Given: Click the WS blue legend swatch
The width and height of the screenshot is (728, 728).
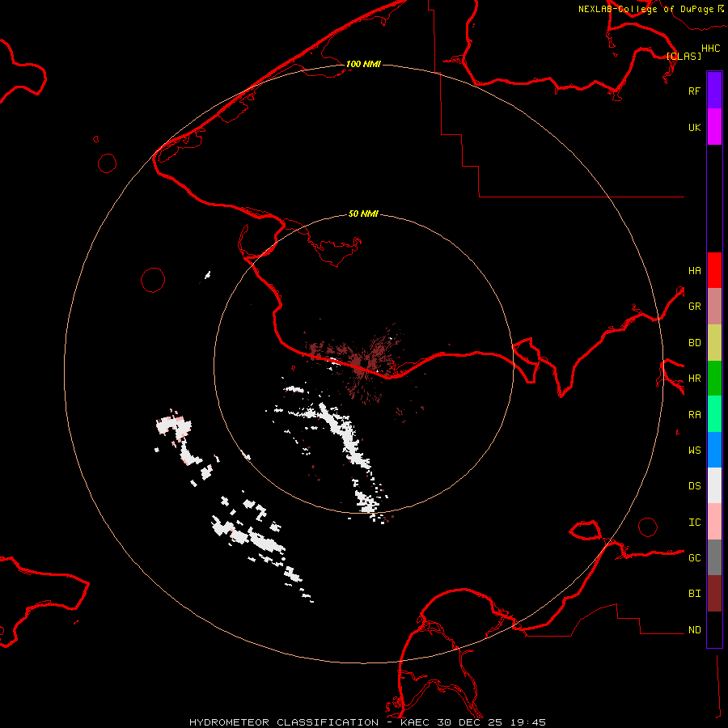Looking at the screenshot, I should (714, 450).
